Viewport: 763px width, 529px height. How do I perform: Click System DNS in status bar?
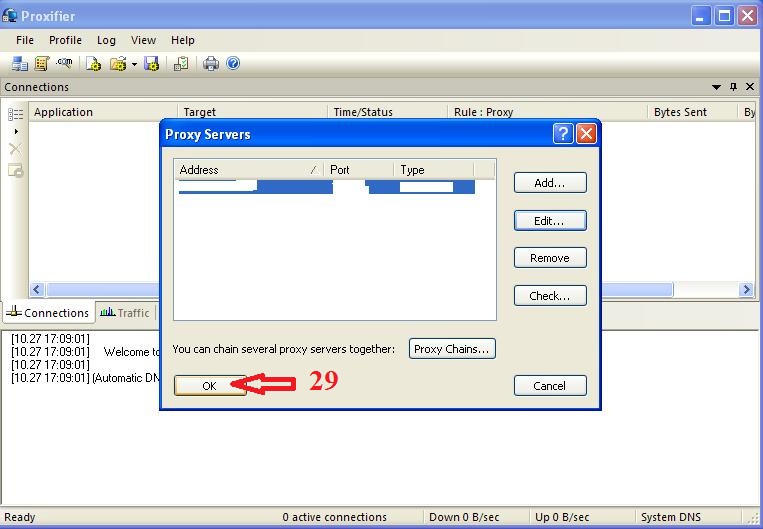671,517
